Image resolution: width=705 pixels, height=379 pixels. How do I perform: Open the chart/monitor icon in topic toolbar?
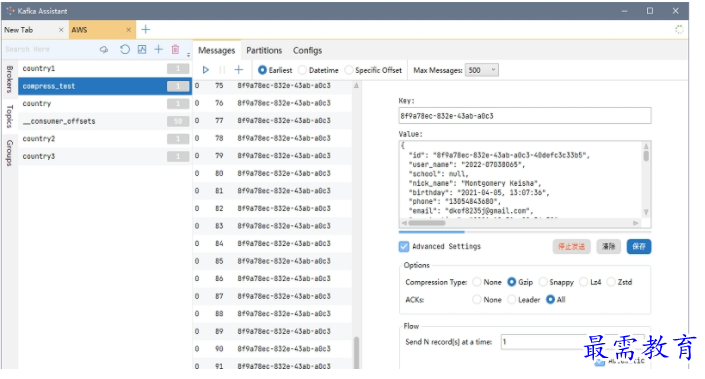pyautogui.click(x=142, y=49)
